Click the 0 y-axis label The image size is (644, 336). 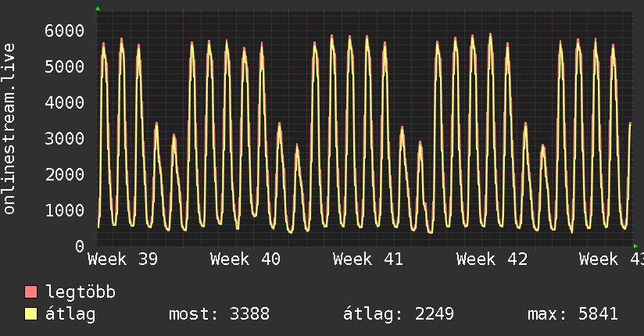point(80,246)
